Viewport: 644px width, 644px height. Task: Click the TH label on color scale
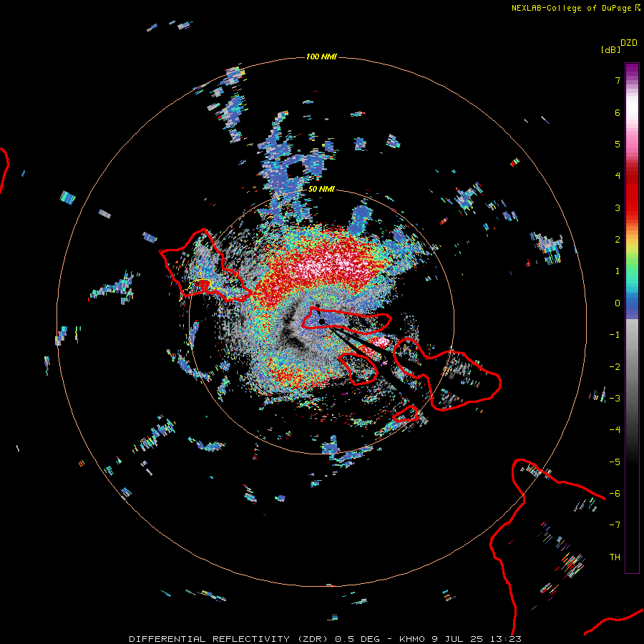(615, 557)
